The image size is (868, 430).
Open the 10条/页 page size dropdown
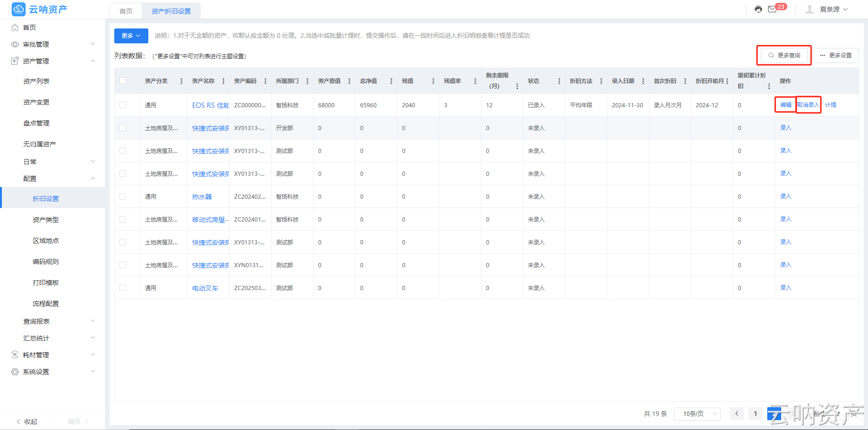coord(698,414)
